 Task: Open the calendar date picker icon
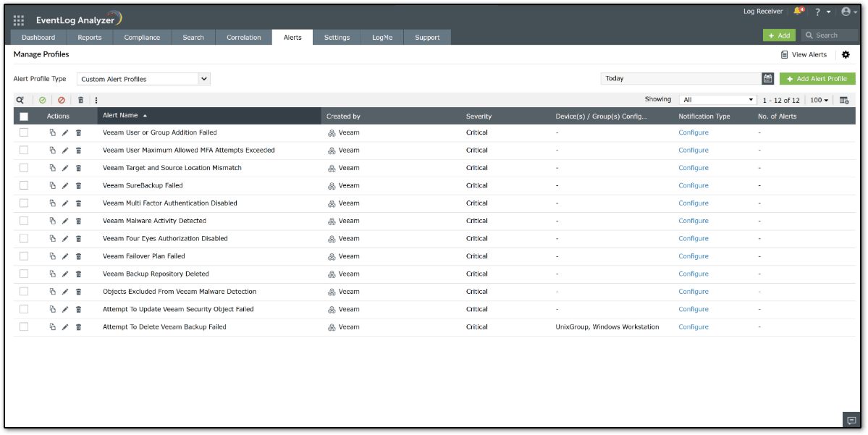768,78
